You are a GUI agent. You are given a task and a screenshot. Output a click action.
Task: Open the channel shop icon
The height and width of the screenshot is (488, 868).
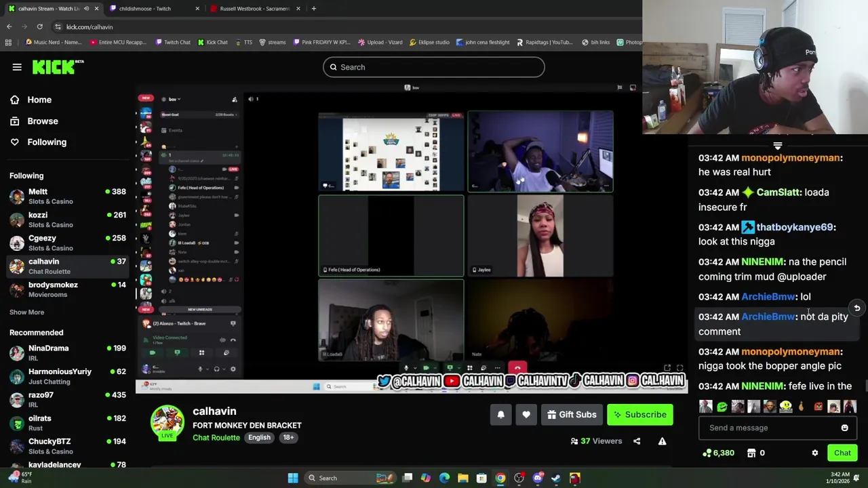click(751, 453)
